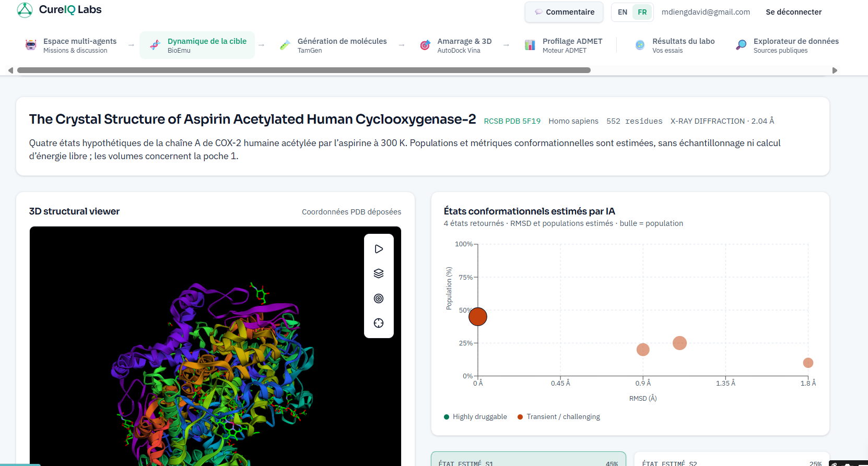Viewport: 868px width, 466px height.
Task: Open the Espace multi-agents tab
Action: pyautogui.click(x=71, y=45)
